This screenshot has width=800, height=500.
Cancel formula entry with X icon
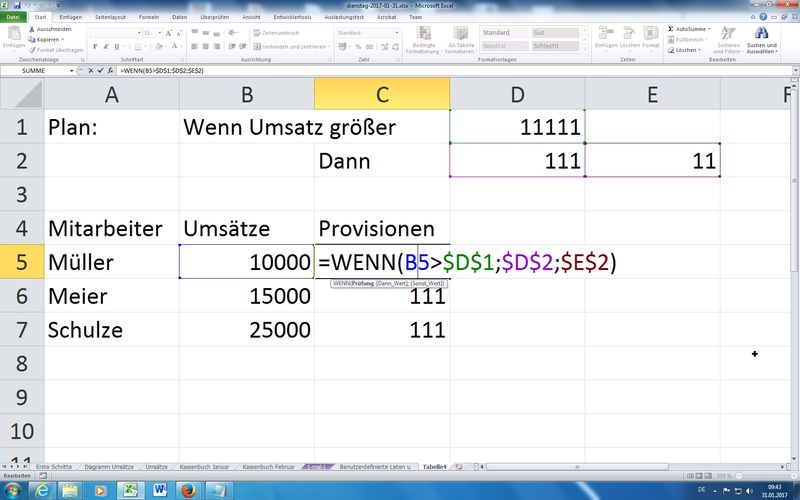91,71
